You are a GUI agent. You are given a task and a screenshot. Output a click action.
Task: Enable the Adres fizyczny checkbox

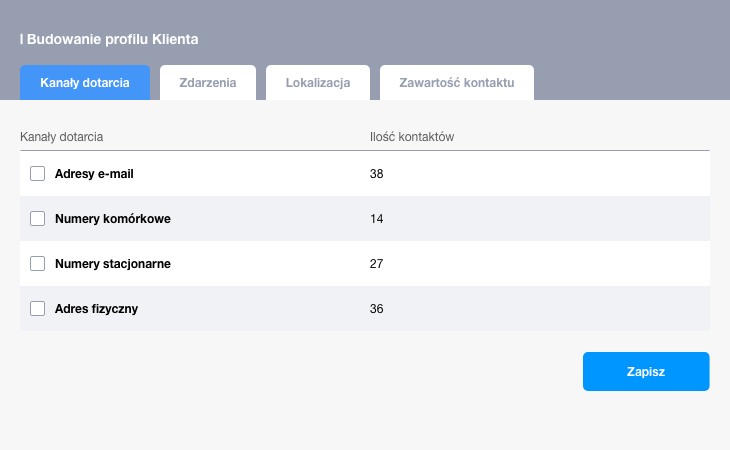click(x=38, y=309)
